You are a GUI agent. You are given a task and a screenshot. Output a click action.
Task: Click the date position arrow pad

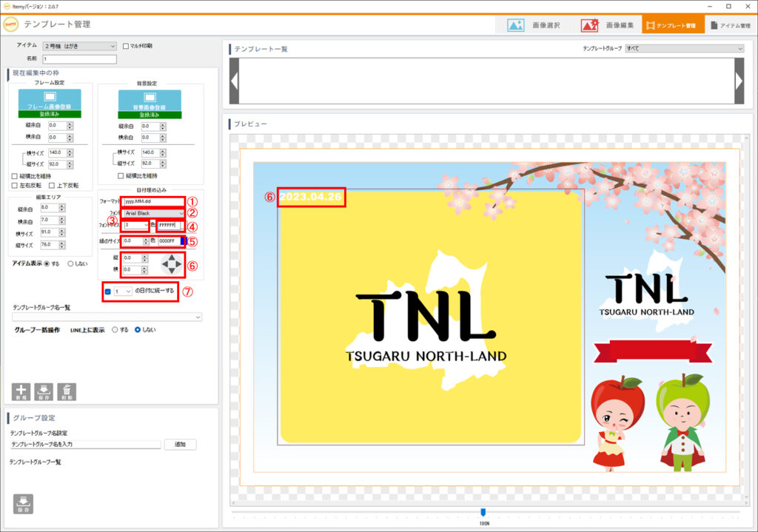172,264
